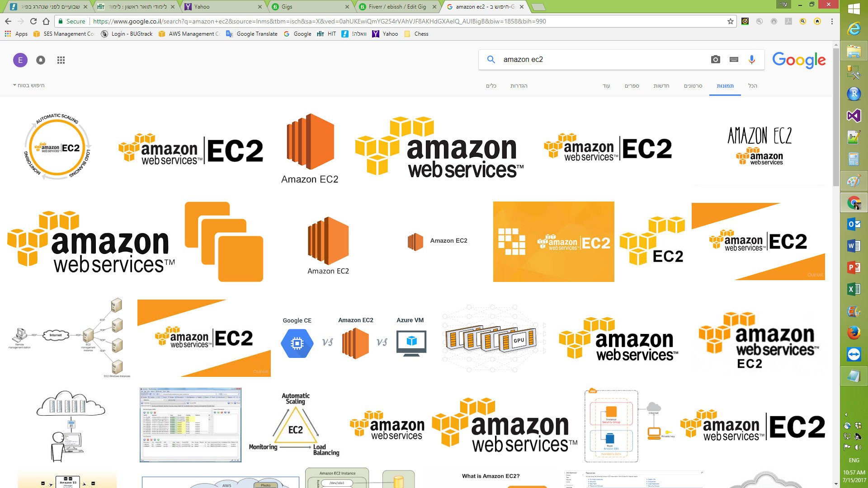868x488 pixels.
Task: Open search Settings (הגדרות)
Action: [519, 86]
